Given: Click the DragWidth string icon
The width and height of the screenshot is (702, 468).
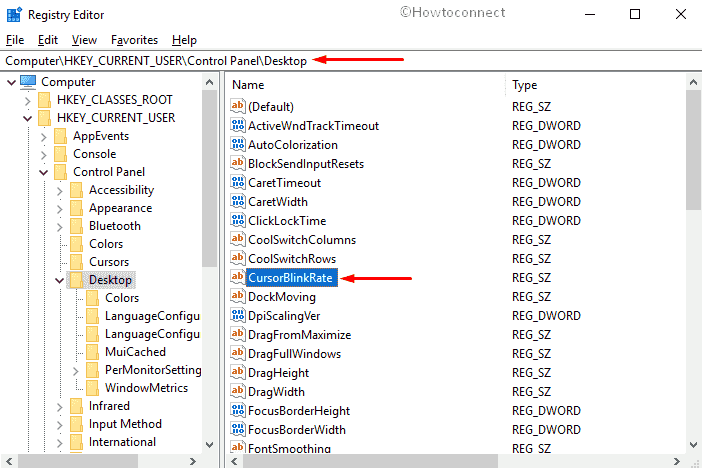Looking at the screenshot, I should 238,391.
